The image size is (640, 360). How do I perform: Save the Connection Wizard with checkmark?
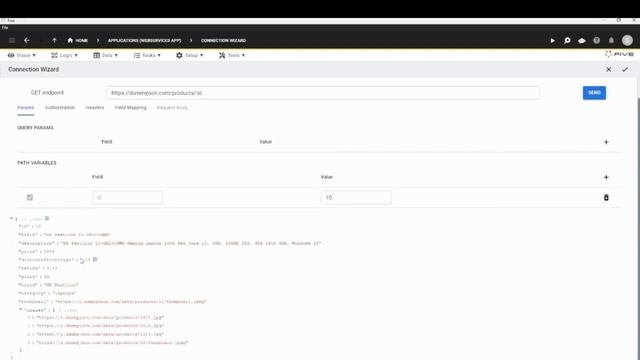pos(624,69)
